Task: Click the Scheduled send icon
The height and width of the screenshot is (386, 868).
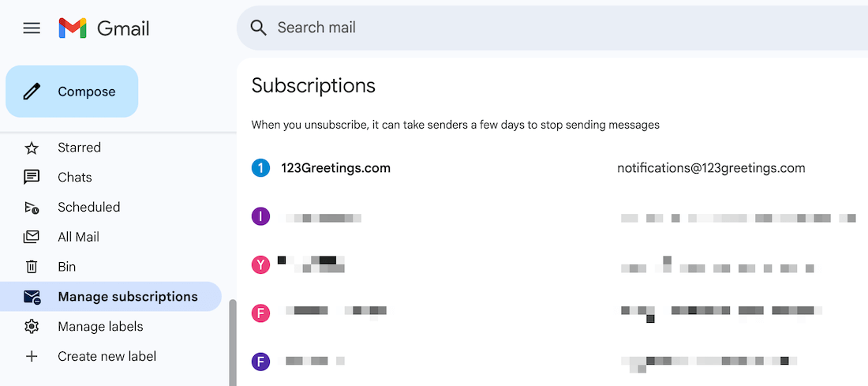Action: click(x=32, y=208)
